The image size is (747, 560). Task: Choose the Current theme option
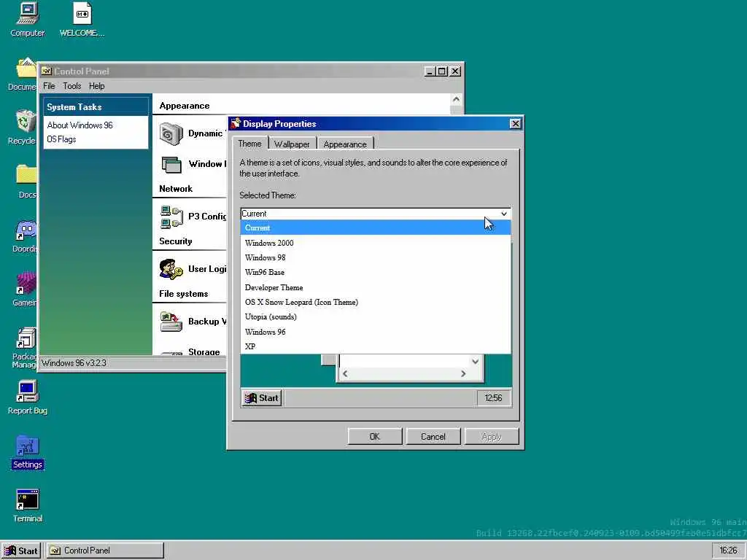376,227
